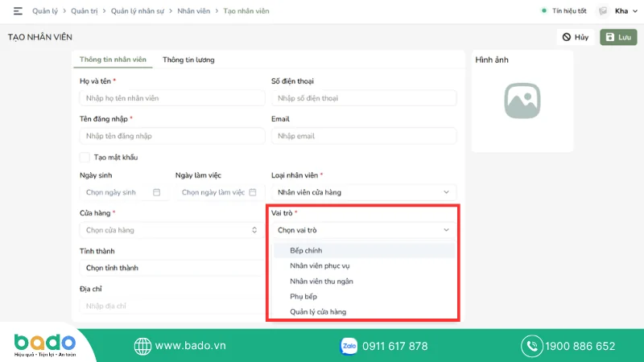Click the Số điện thoại input field
This screenshot has height=362, width=644.
pos(364,98)
